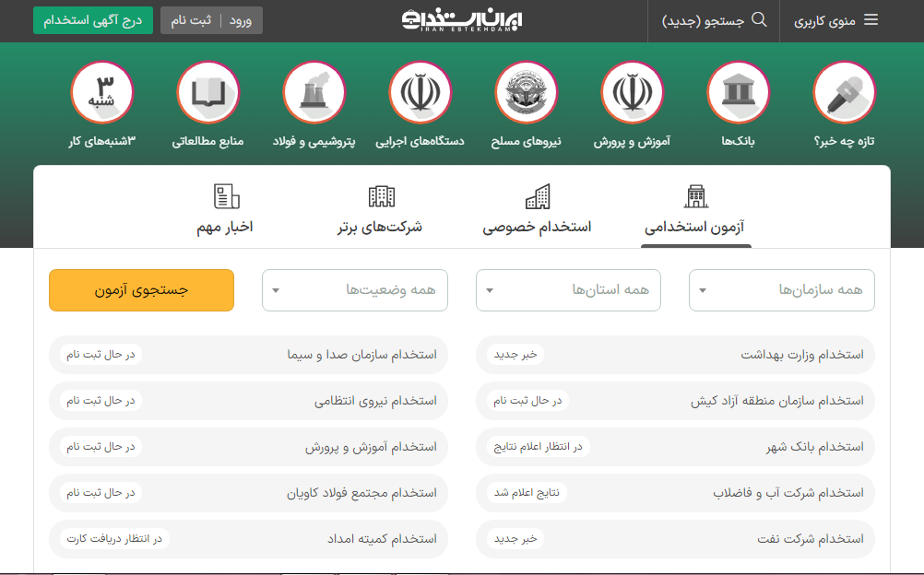
Task: Click the اخبار مهم newspaper icon
Action: tap(226, 196)
